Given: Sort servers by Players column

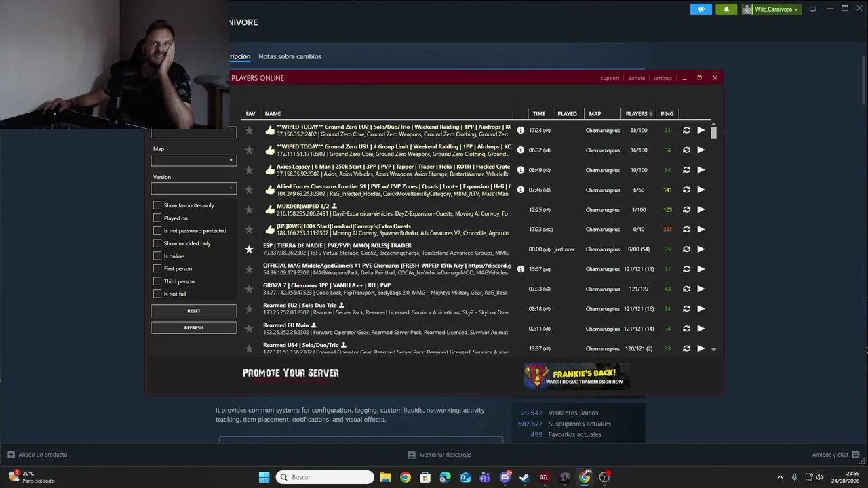Looking at the screenshot, I should (639, 114).
